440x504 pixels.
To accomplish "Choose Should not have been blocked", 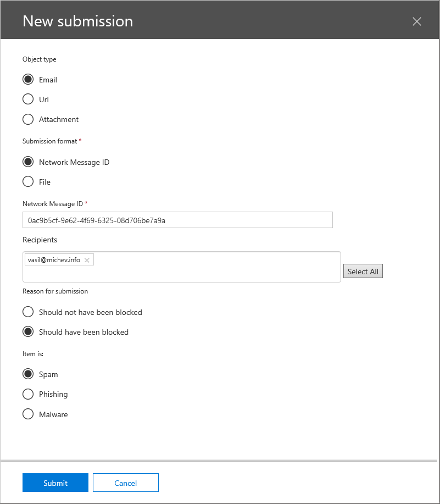I will 28,312.
